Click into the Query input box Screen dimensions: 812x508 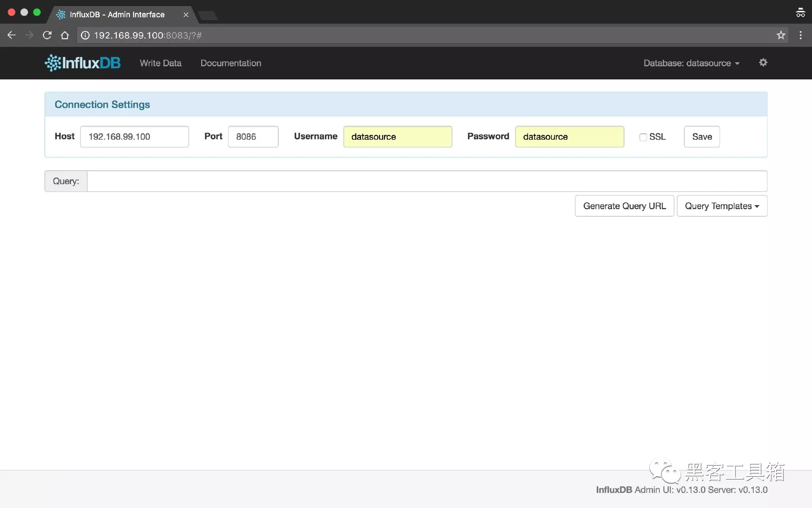coord(427,181)
